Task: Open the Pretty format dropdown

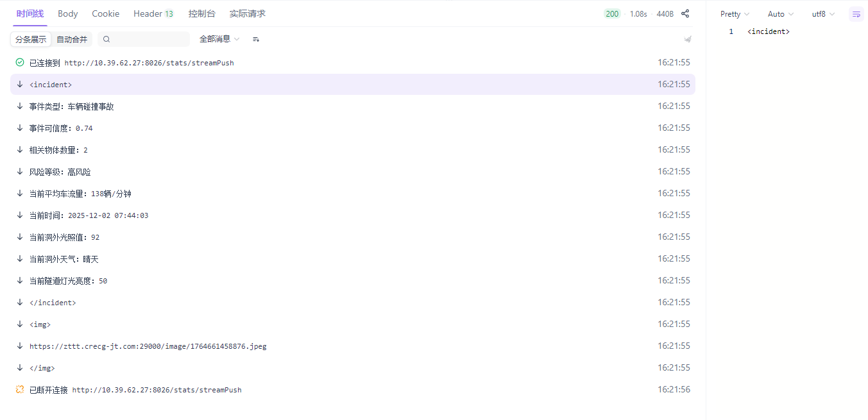Action: point(735,14)
